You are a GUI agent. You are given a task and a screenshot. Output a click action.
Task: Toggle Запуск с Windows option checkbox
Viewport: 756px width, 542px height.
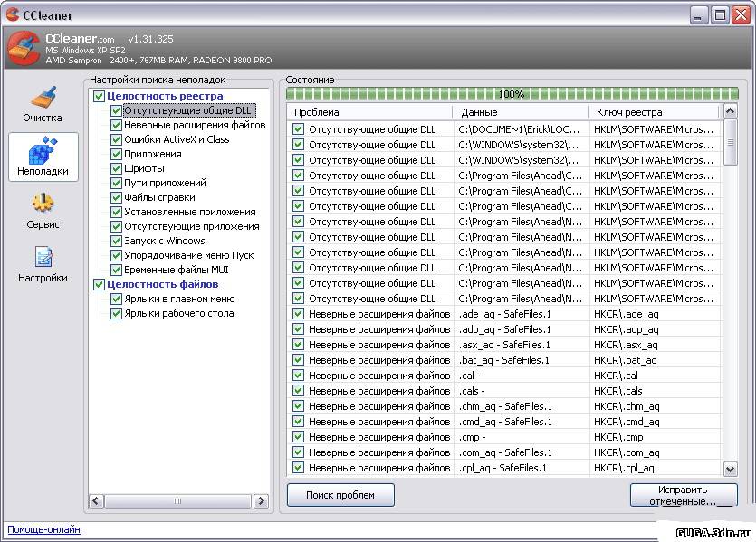click(x=116, y=241)
